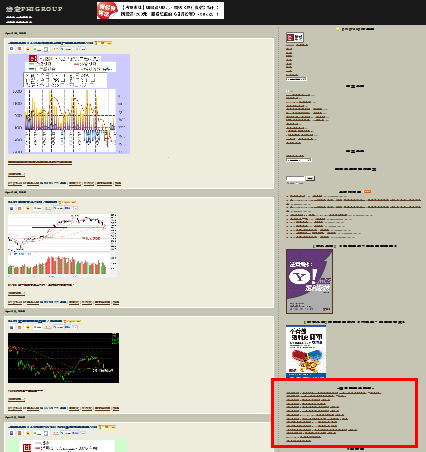
Task: Click the yellow star icon atop the sidebar
Action: 338,29
